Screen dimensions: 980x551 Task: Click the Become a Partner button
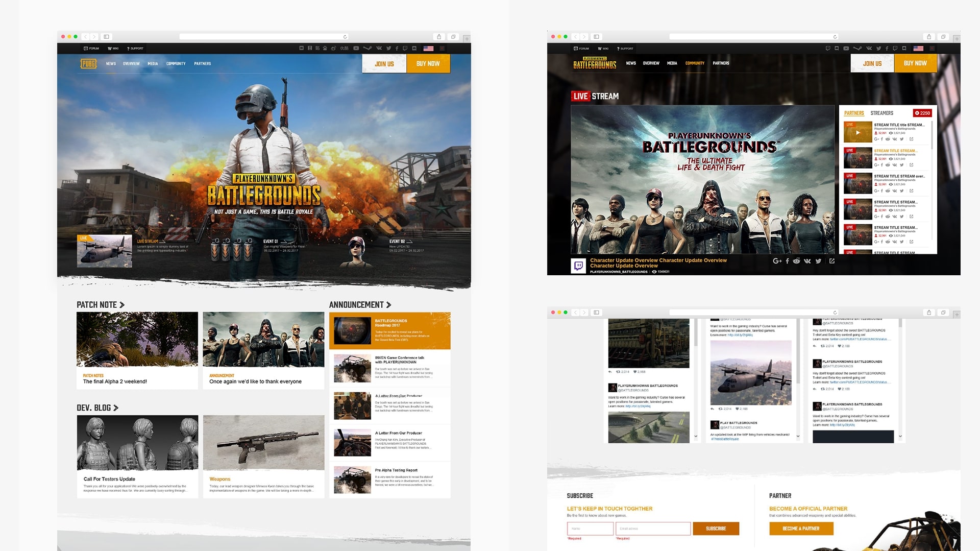tap(801, 529)
